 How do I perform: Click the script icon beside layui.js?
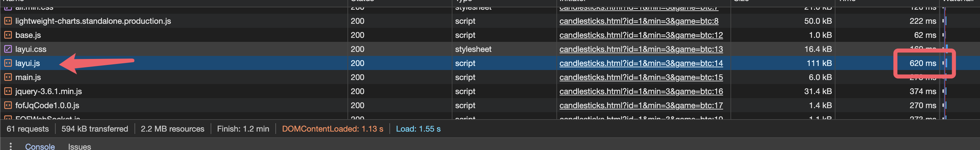(8, 63)
